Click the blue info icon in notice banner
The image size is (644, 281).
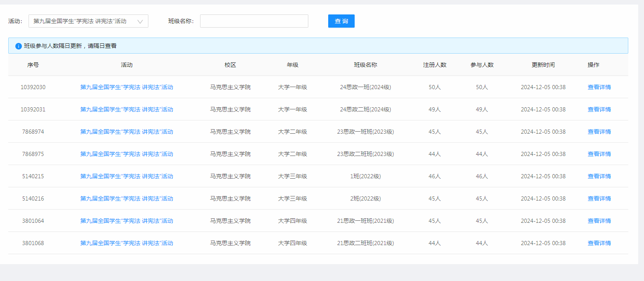coord(18,46)
